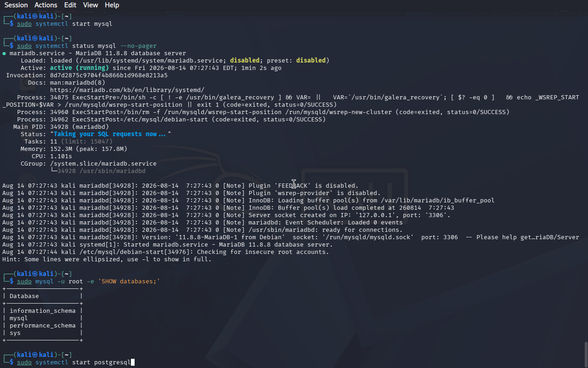This screenshot has width=588, height=368.
Task: Click 'Event Scheduler: Loaded 0 events' log line
Action: click(x=202, y=223)
